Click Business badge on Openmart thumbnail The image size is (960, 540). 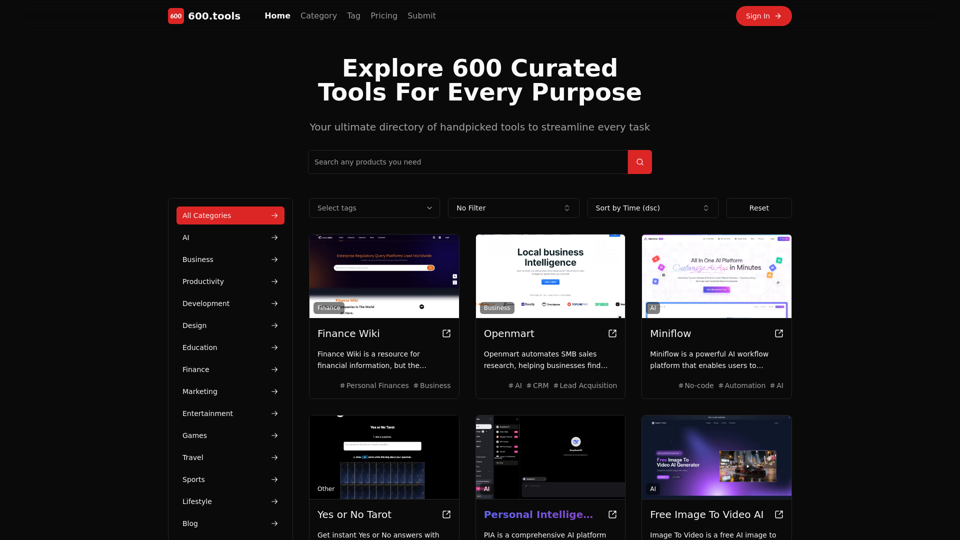(497, 308)
